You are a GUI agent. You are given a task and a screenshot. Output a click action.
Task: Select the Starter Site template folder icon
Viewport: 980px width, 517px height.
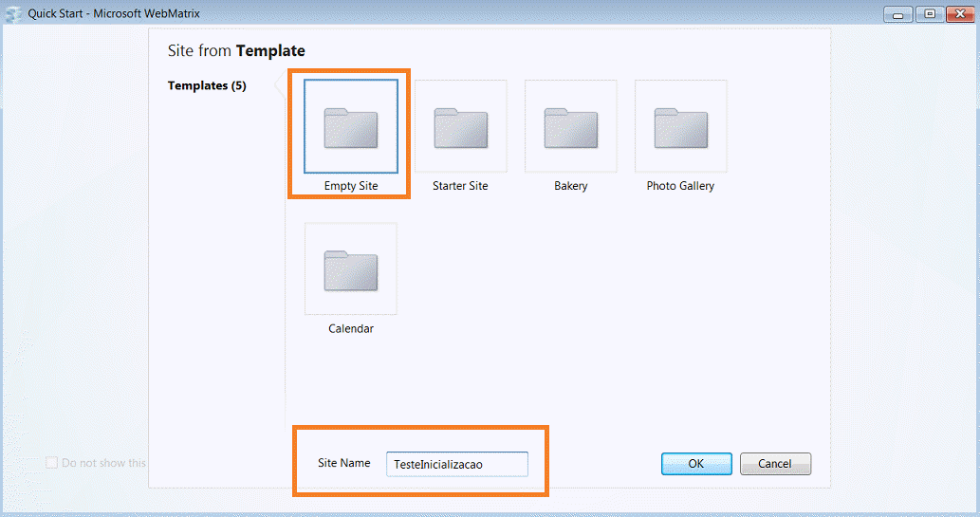pyautogui.click(x=461, y=128)
